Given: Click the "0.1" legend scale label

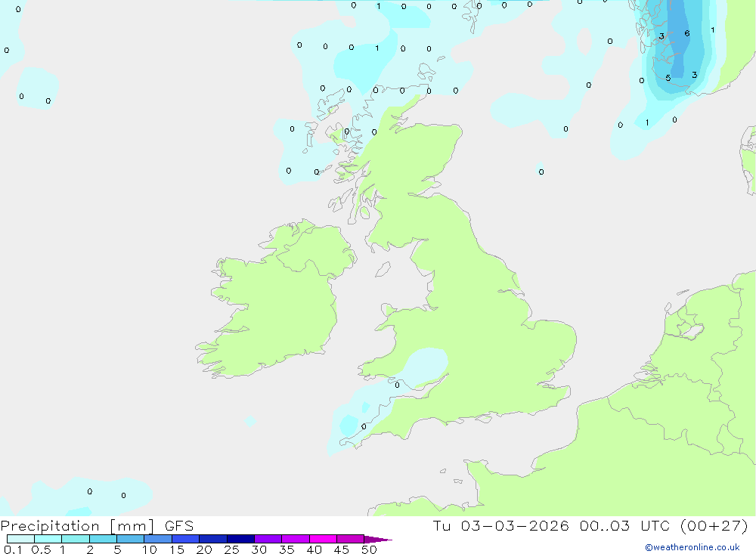Looking at the screenshot, I should (13, 549).
